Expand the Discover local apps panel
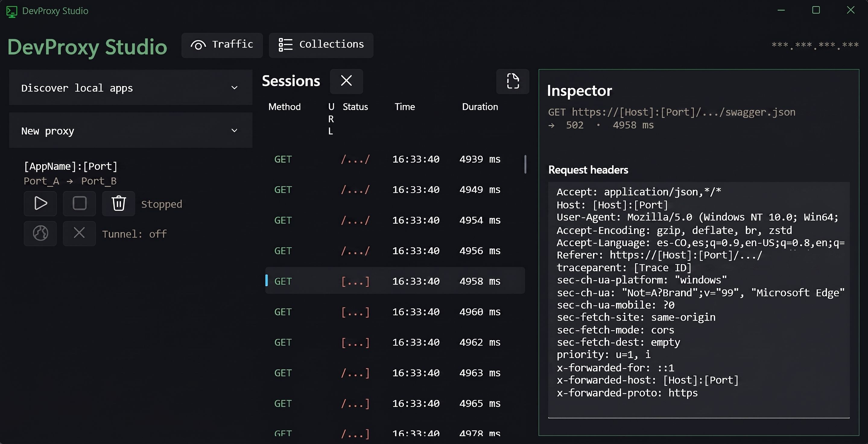 [x=131, y=87]
